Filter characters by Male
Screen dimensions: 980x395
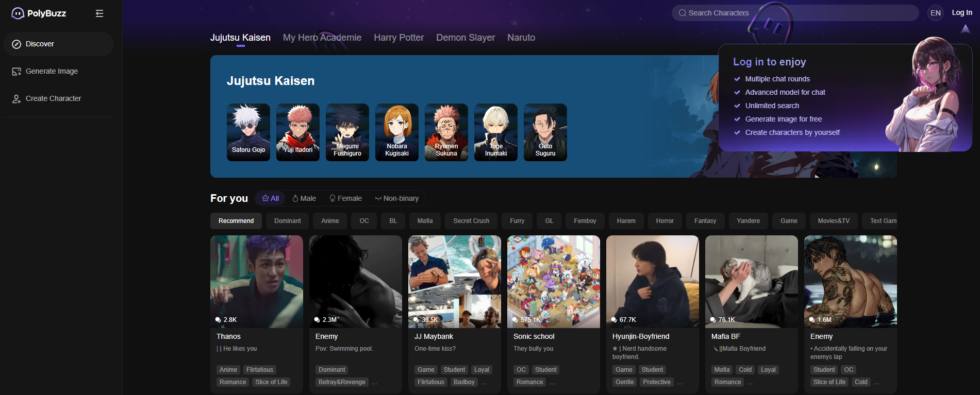(304, 198)
